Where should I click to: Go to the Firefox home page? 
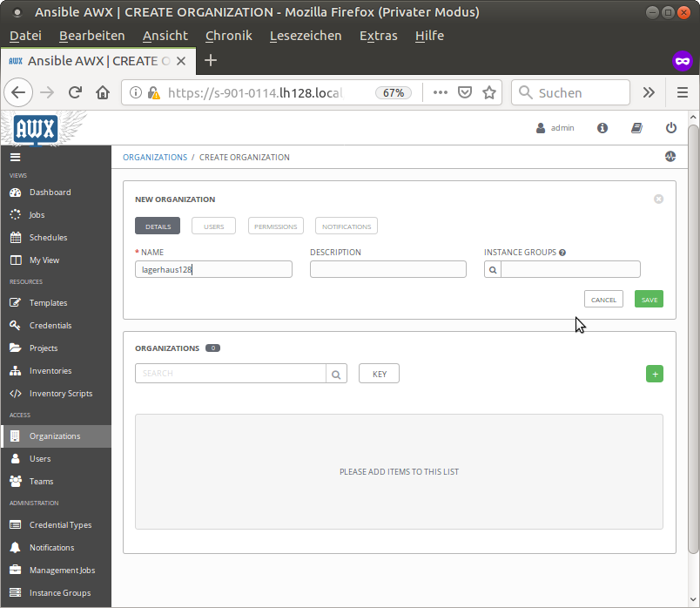103,92
